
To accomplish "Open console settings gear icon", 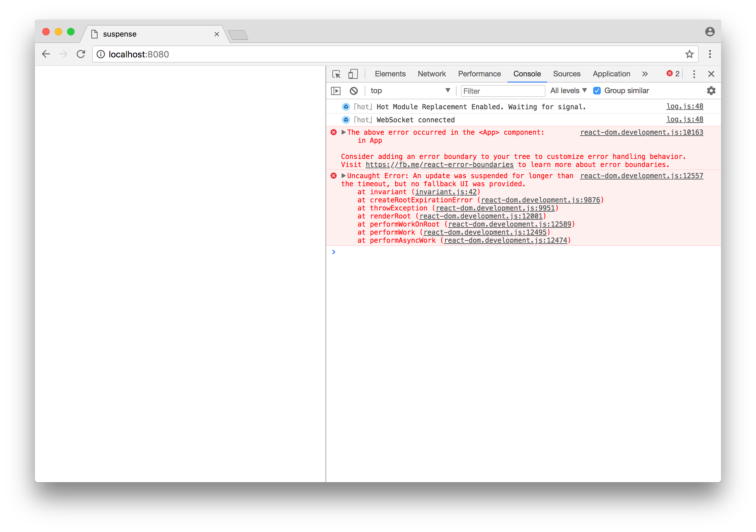I will coord(711,91).
